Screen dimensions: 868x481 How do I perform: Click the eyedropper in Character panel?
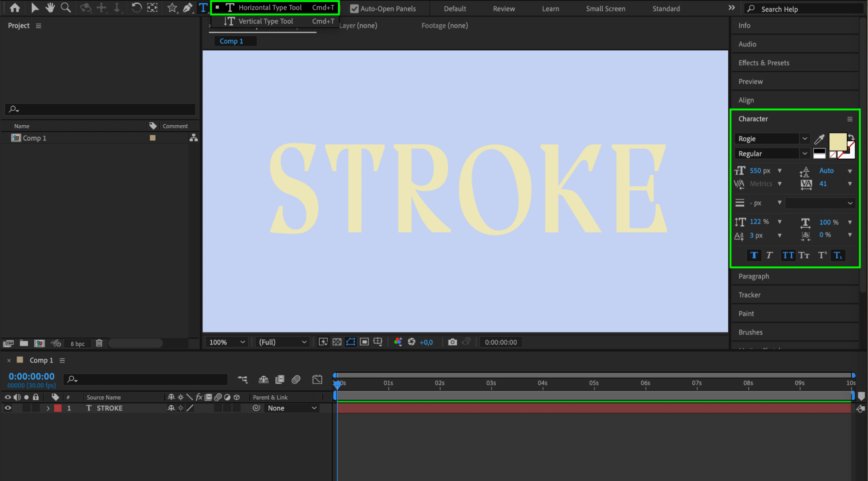pyautogui.click(x=819, y=139)
